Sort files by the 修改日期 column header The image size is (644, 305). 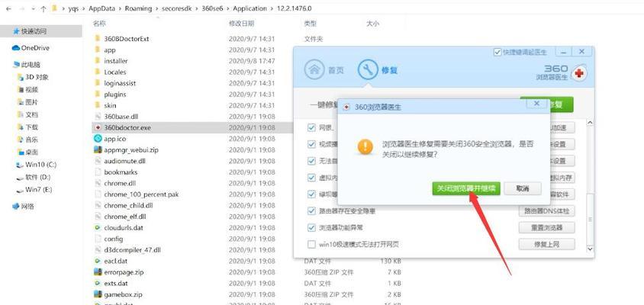241,24
